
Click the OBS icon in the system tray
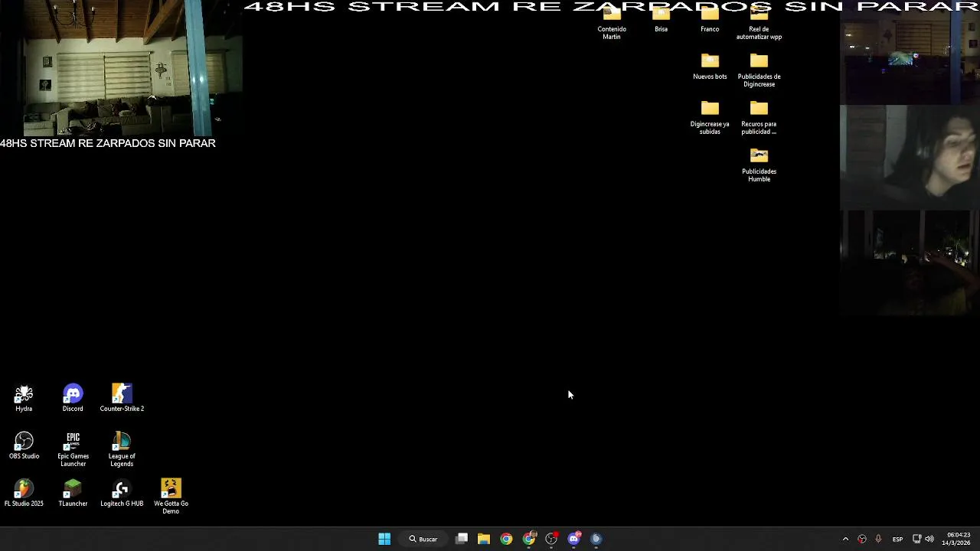pos(862,539)
